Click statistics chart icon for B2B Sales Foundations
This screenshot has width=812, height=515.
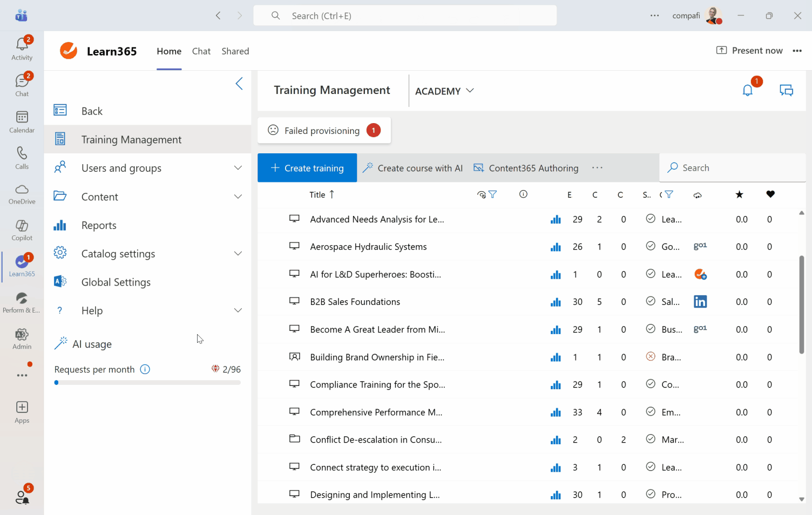(x=556, y=302)
